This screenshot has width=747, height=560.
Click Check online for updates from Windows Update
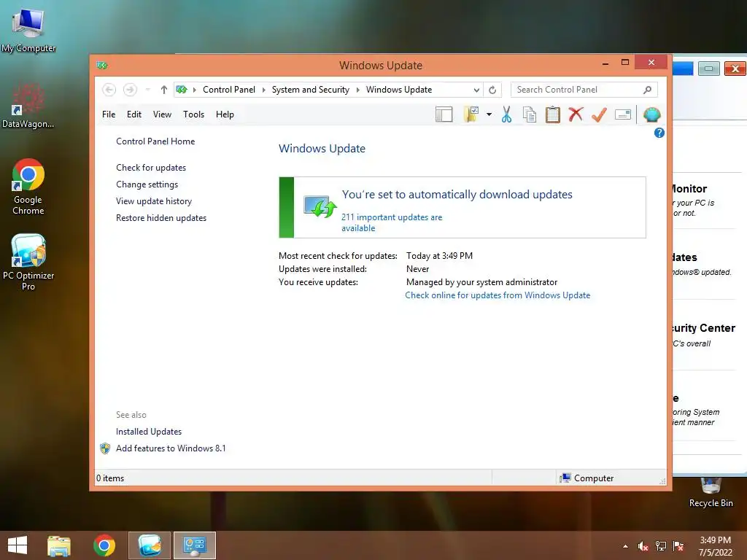coord(498,295)
